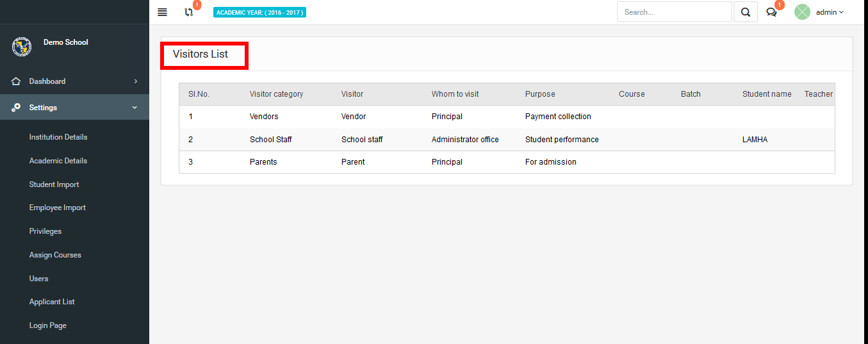
Task: Expand the Dashboard menu chevron
Action: [x=135, y=81]
